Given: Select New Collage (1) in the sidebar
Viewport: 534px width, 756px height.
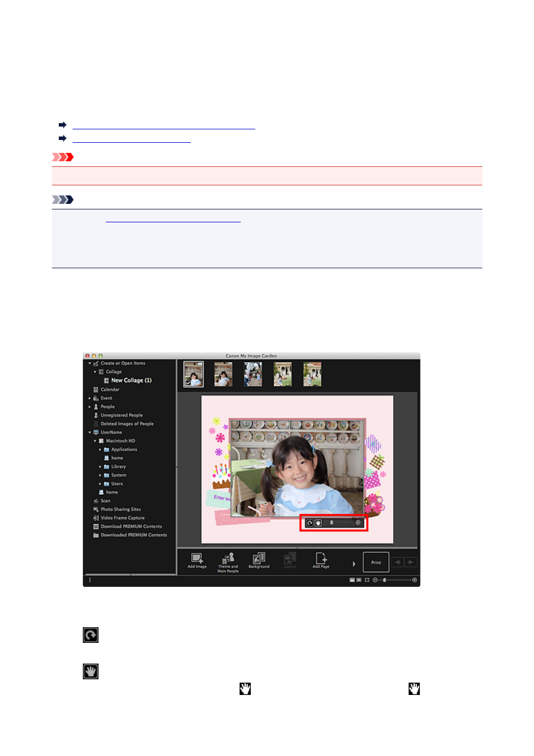Looking at the screenshot, I should click(131, 380).
